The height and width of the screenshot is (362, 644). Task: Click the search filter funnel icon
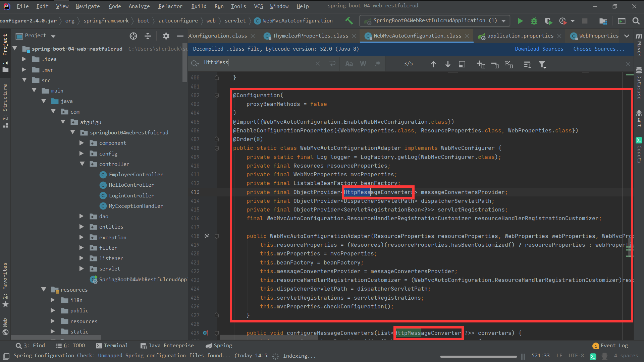click(542, 64)
